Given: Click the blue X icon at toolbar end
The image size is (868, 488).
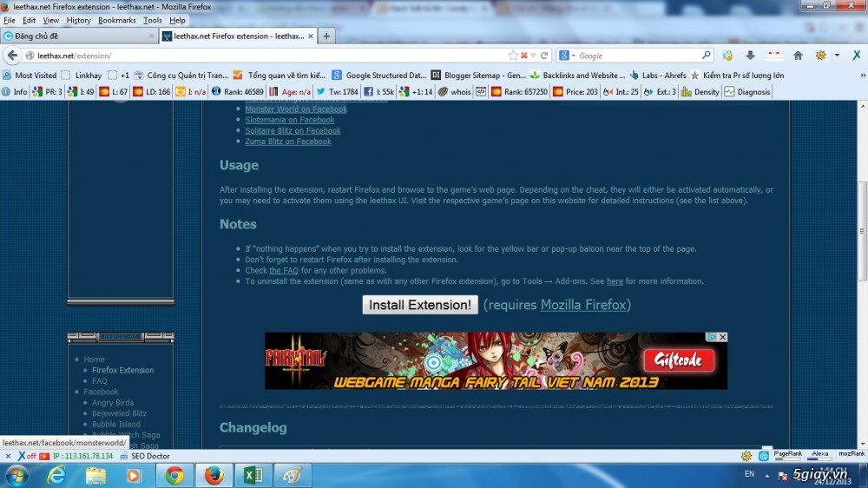Looking at the screenshot, I should coord(857,56).
